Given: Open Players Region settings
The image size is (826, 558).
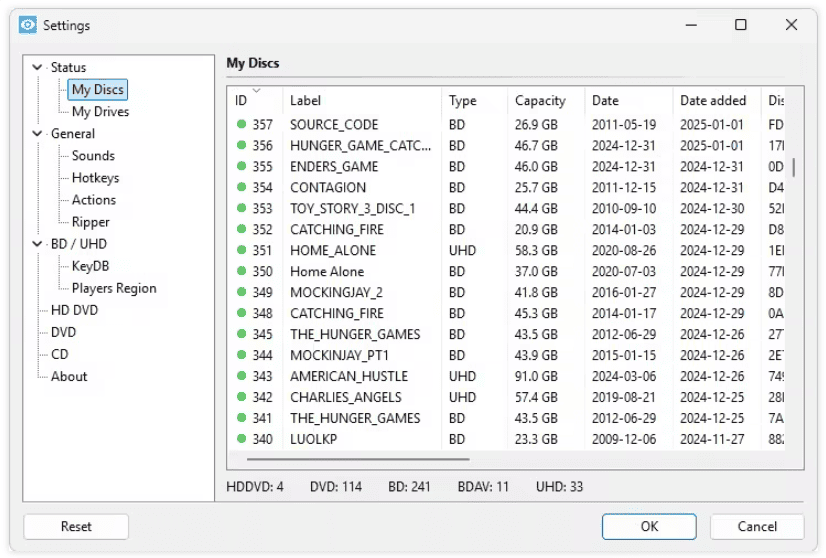Looking at the screenshot, I should (114, 288).
